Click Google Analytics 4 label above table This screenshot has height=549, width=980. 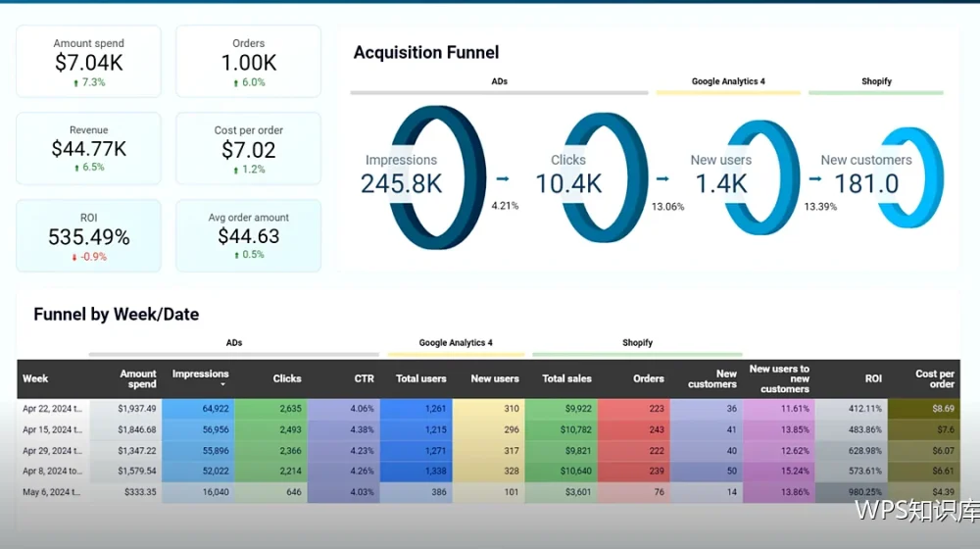(x=456, y=343)
